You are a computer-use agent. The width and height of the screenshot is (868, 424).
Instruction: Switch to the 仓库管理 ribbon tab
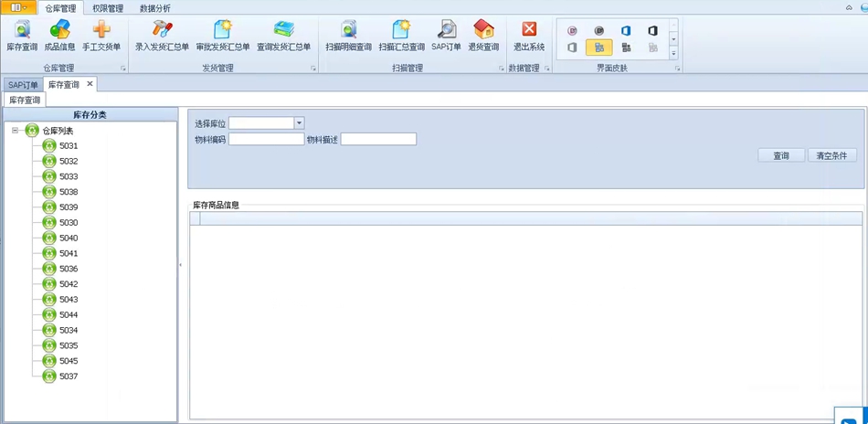coord(60,8)
